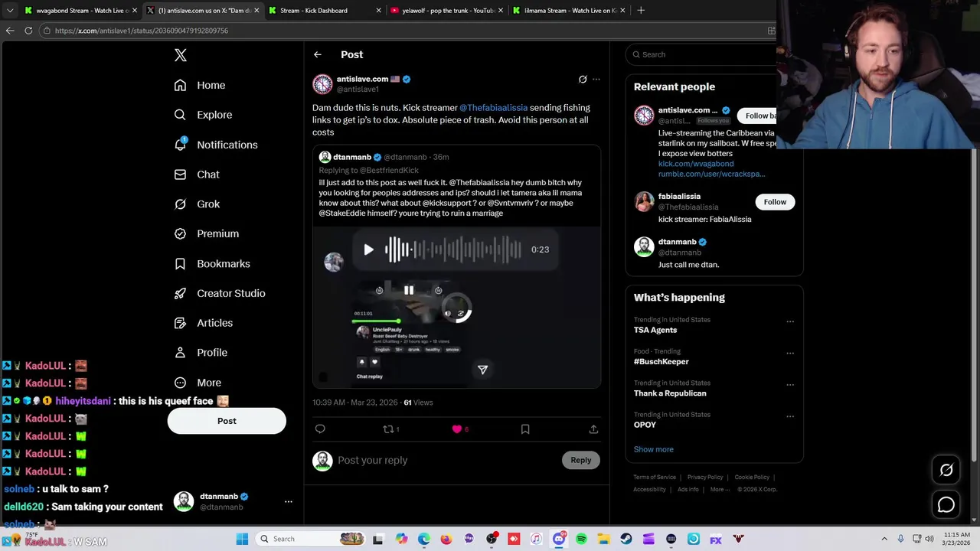Open Thank a Republican trend options
The image size is (980, 551).
(x=790, y=385)
